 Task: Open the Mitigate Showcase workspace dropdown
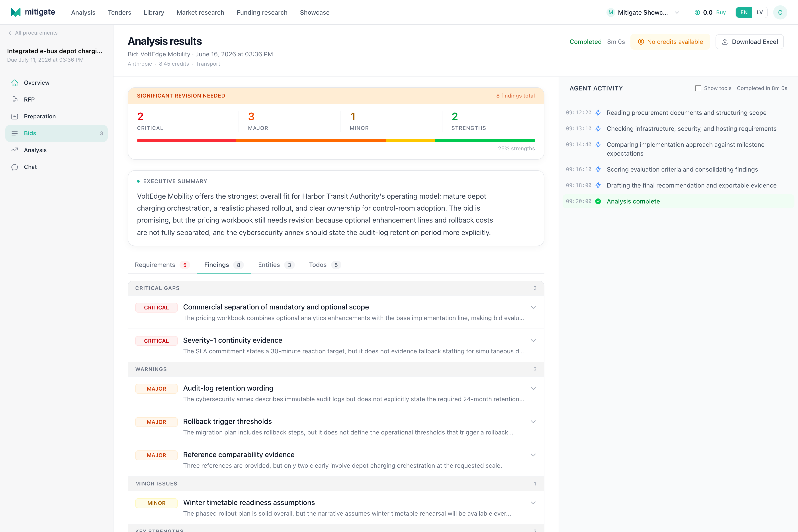[x=643, y=13]
